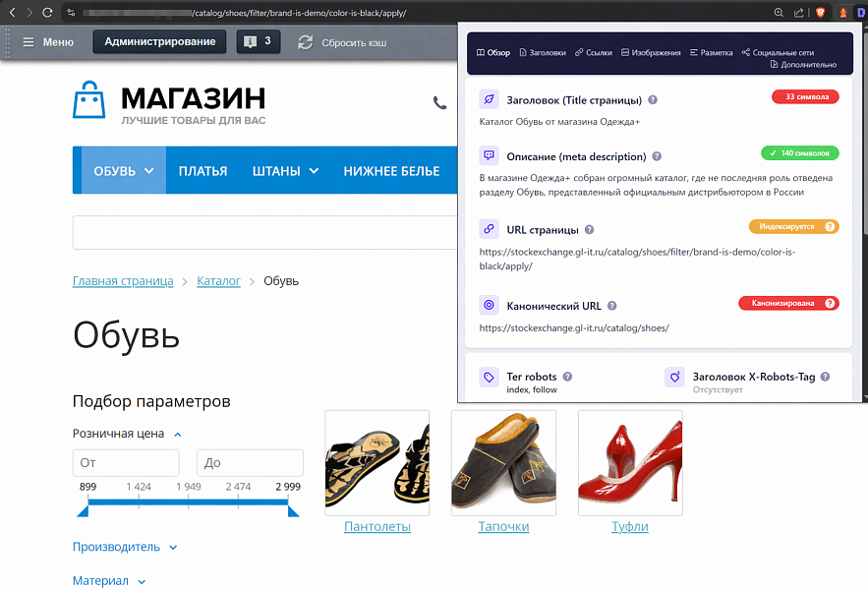The height and width of the screenshot is (590, 868).
Task: Click the Тег robots tag icon
Action: coord(489,378)
